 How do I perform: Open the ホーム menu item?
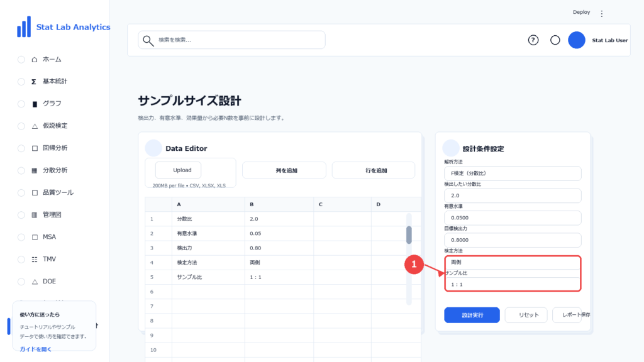coord(52,60)
